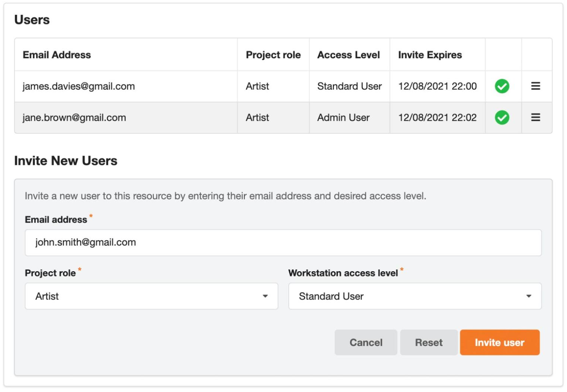Click the 12/08/2021 22:00 expiry date cell
567x392 pixels.
[x=437, y=86]
